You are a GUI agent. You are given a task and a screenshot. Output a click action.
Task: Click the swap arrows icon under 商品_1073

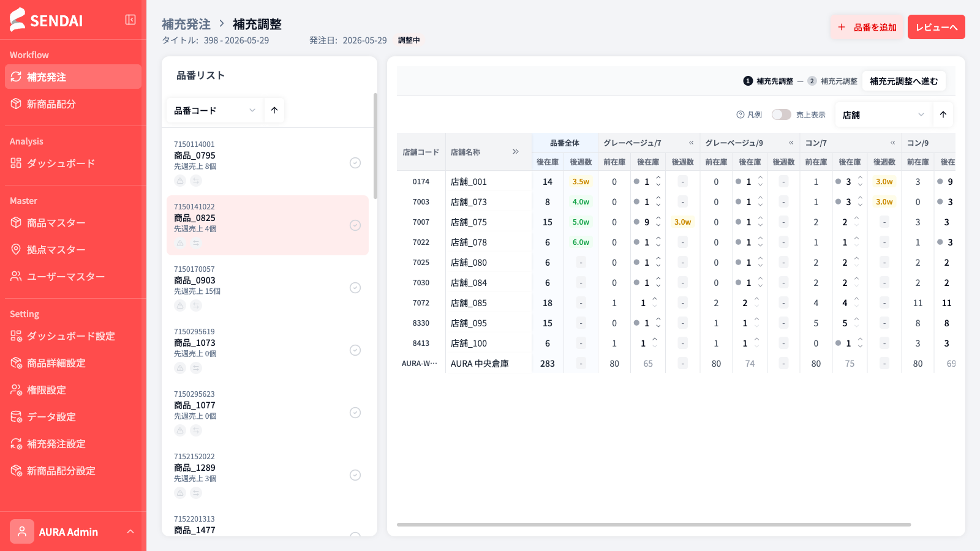(x=196, y=368)
